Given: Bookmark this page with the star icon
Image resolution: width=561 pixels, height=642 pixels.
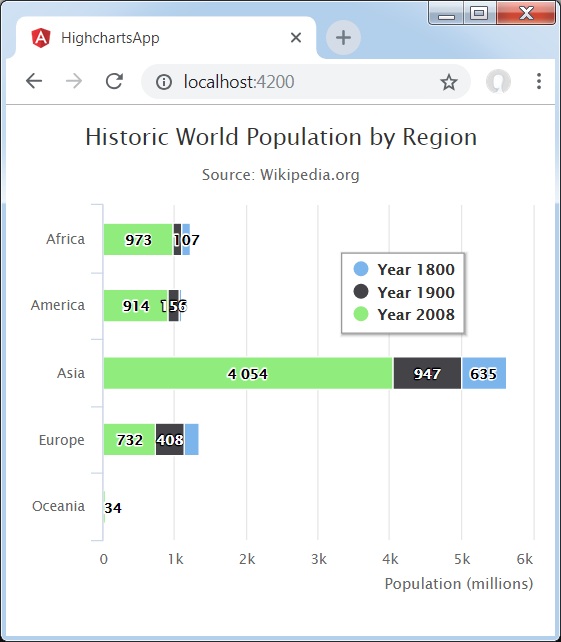Looking at the screenshot, I should tap(448, 82).
